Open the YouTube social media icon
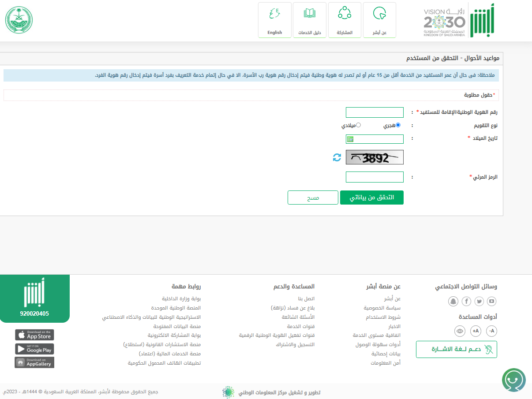This screenshot has width=532, height=399. 491,302
